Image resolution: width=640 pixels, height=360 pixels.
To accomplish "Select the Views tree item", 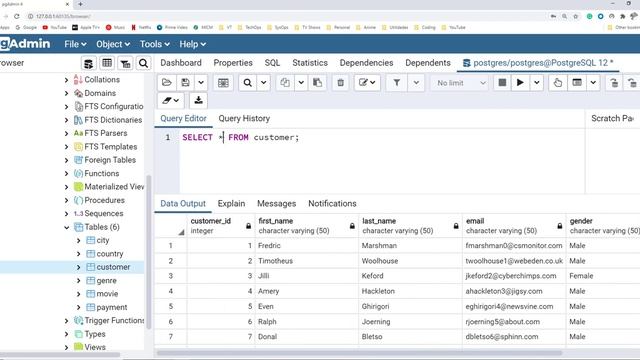I will pyautogui.click(x=95, y=347).
